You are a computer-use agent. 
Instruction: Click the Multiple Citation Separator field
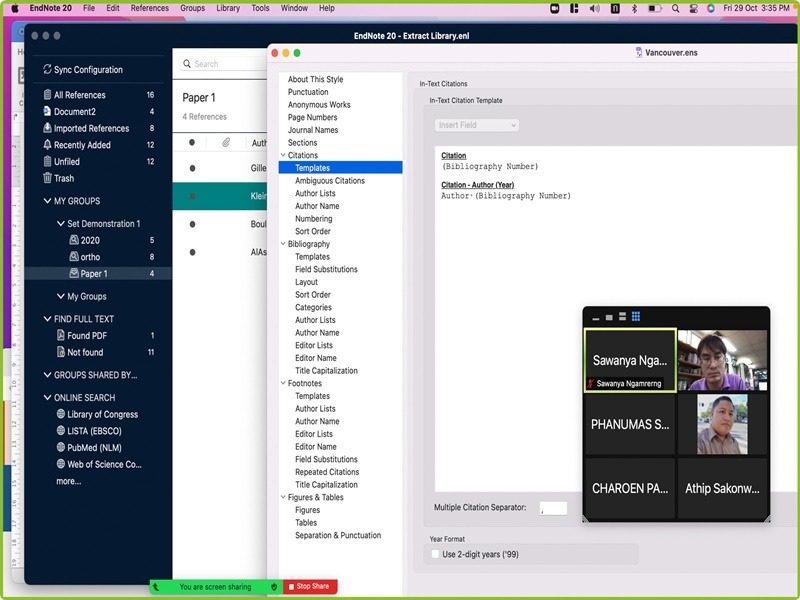tap(552, 508)
